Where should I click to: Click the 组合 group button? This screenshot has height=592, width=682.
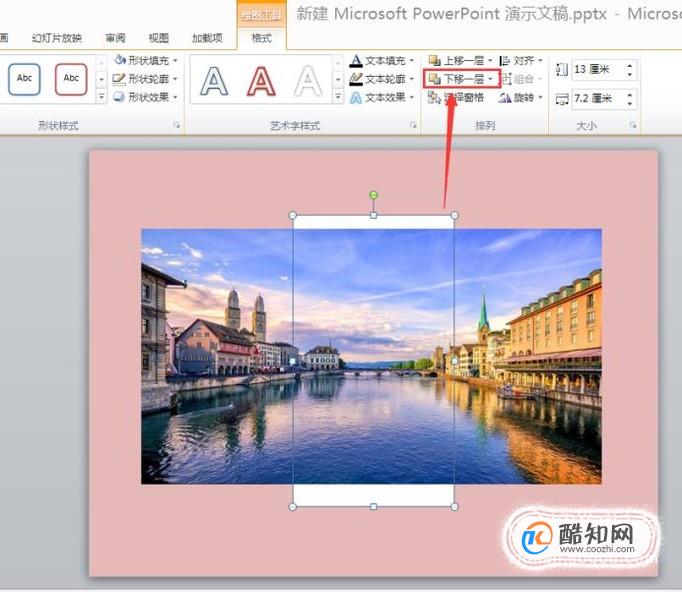(x=521, y=79)
